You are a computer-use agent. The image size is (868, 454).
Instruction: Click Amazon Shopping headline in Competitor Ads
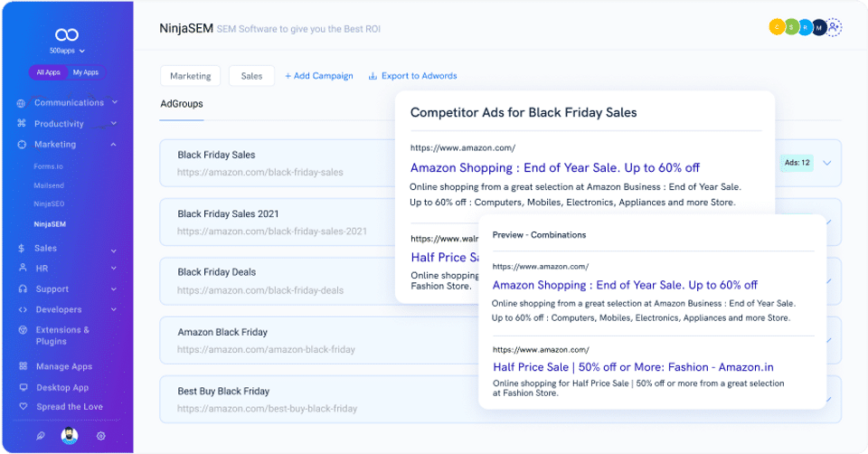(554, 167)
